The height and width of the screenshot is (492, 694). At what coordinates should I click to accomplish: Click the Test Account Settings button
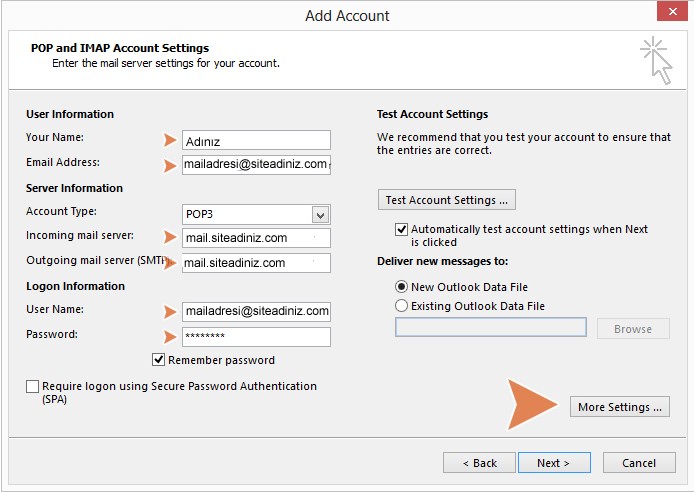[x=447, y=200]
